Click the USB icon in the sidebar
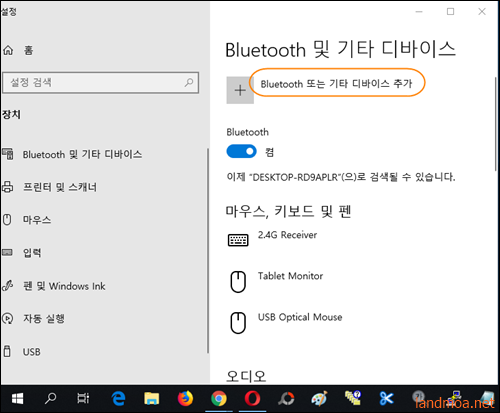The image size is (500, 413). click(7, 351)
